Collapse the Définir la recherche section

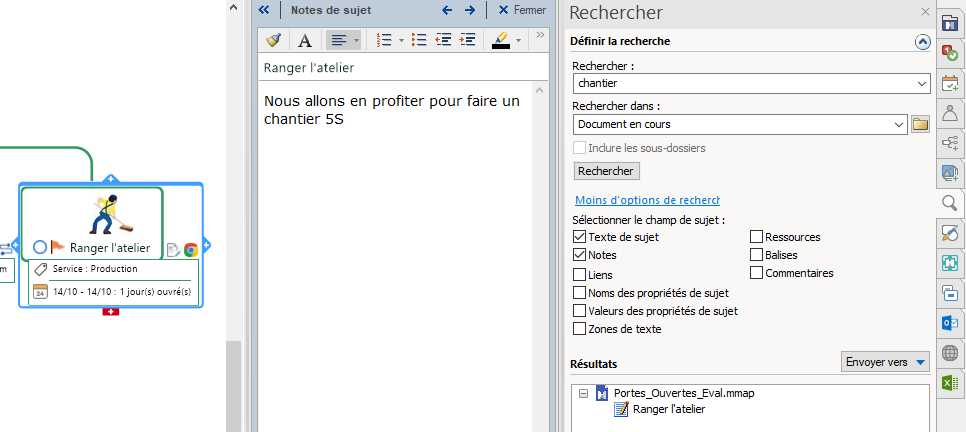(x=922, y=42)
